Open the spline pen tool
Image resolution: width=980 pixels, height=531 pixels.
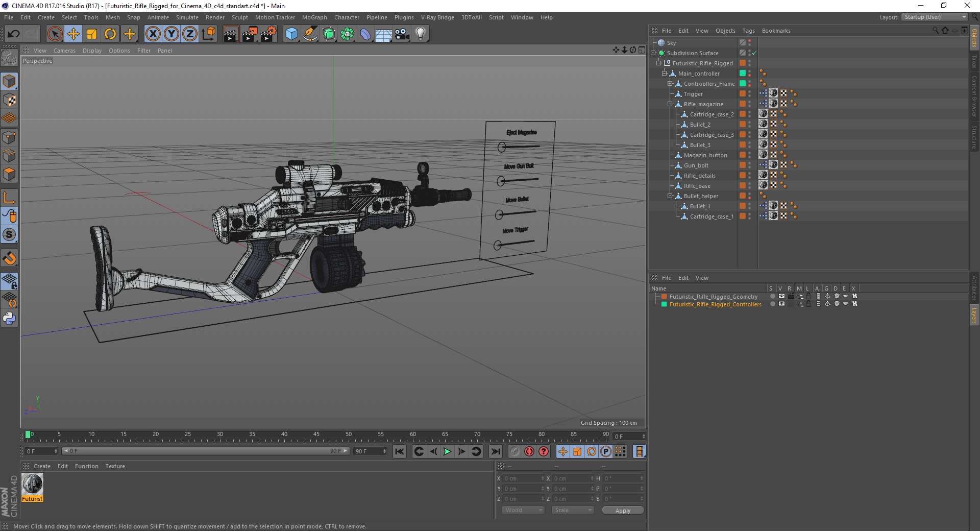coord(310,34)
